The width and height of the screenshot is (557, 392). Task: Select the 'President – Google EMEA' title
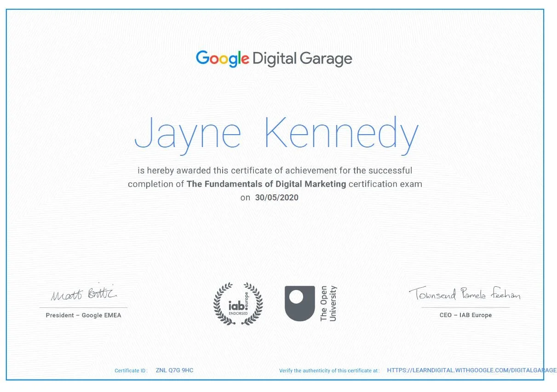tap(83, 315)
